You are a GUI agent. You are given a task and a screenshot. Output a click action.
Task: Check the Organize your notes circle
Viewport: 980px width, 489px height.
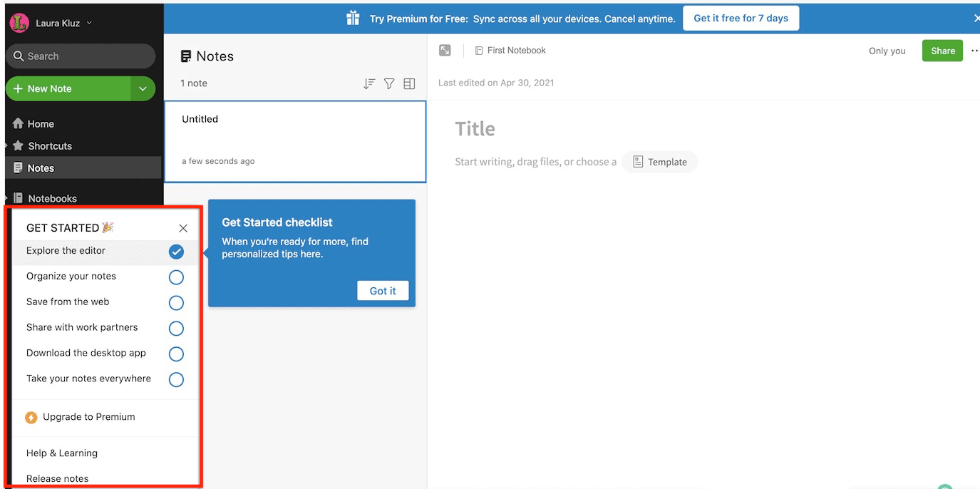point(176,277)
